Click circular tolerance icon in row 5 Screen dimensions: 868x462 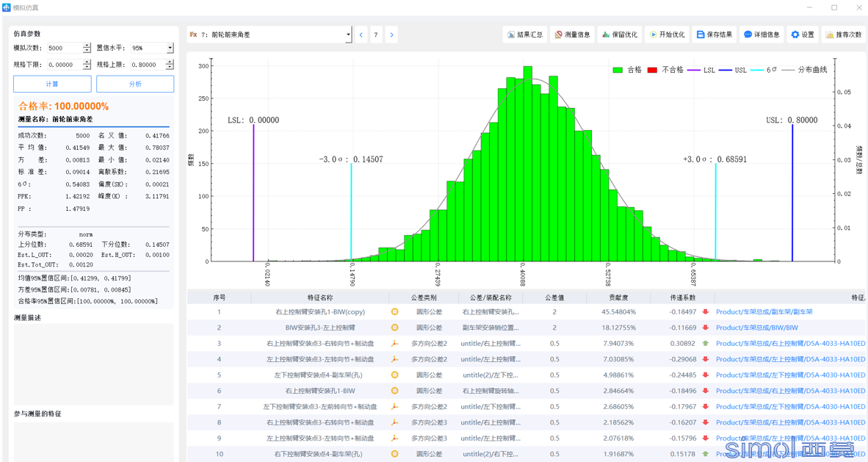(x=394, y=375)
